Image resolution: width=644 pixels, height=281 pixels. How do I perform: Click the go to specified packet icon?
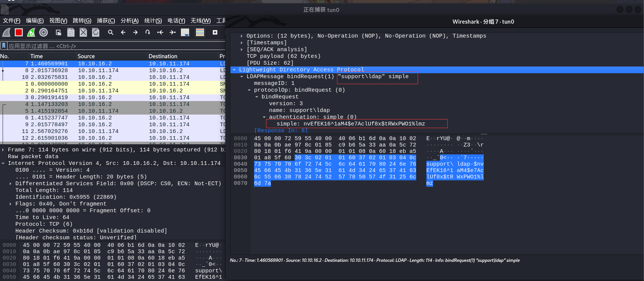(x=148, y=33)
